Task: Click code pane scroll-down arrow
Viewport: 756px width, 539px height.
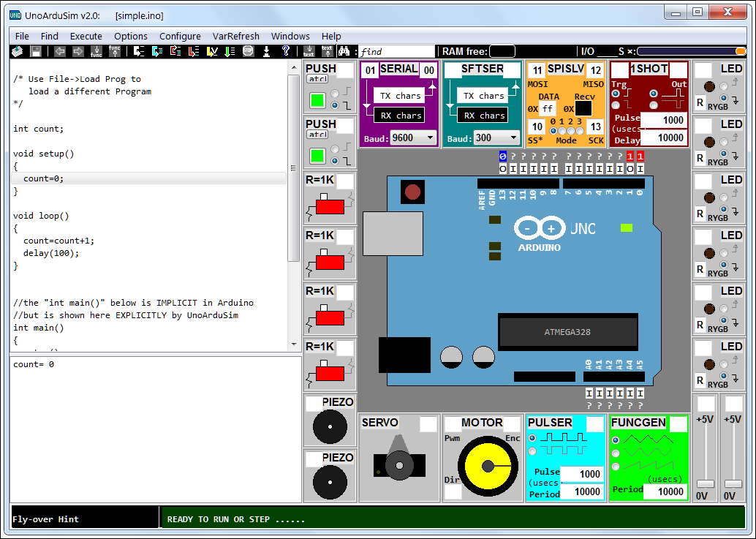Action: 294,344
